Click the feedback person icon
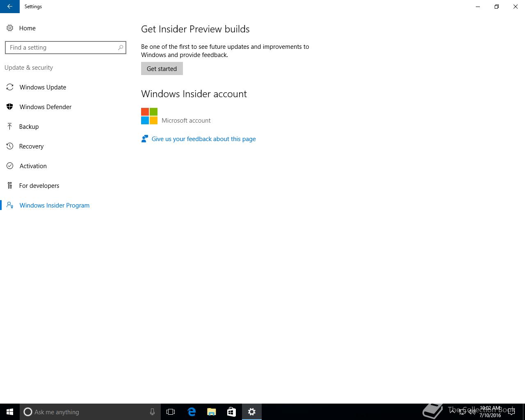The image size is (525, 420). point(144,139)
